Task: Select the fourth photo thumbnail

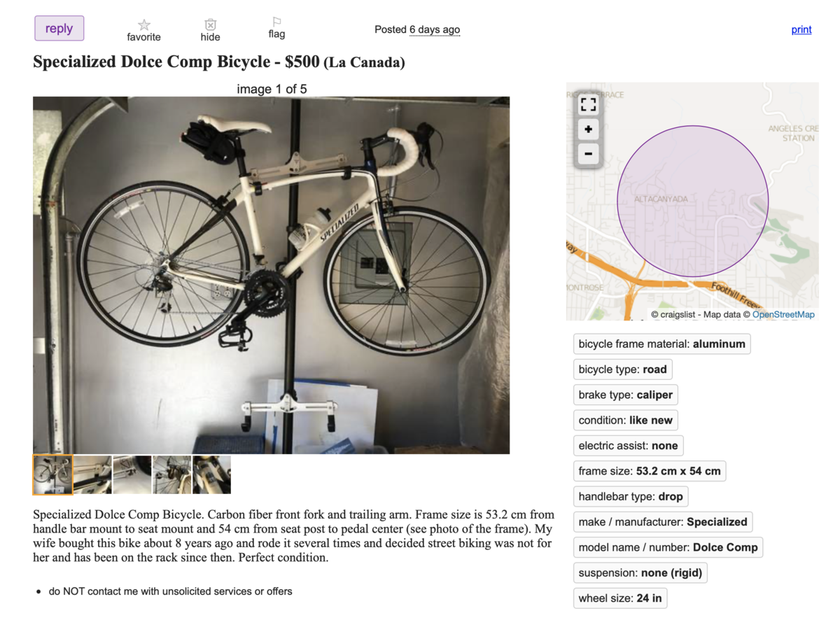Action: pyautogui.click(x=172, y=474)
